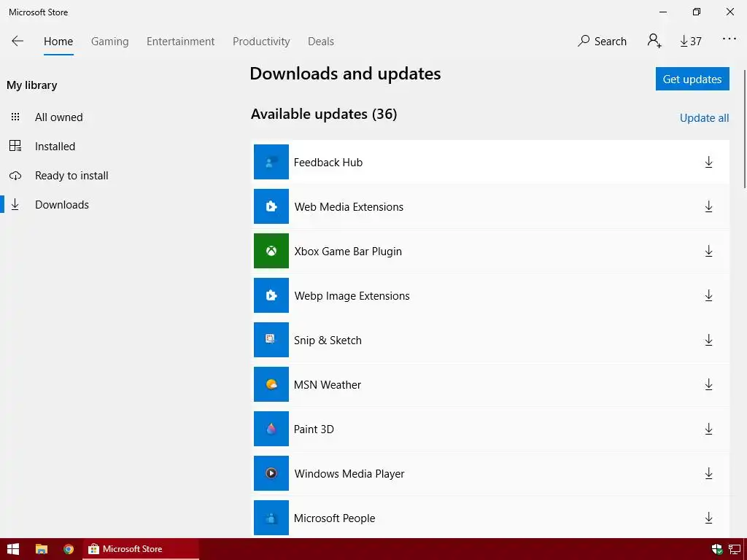This screenshot has height=560, width=747.
Task: Download the Microsoft People update
Action: (708, 518)
